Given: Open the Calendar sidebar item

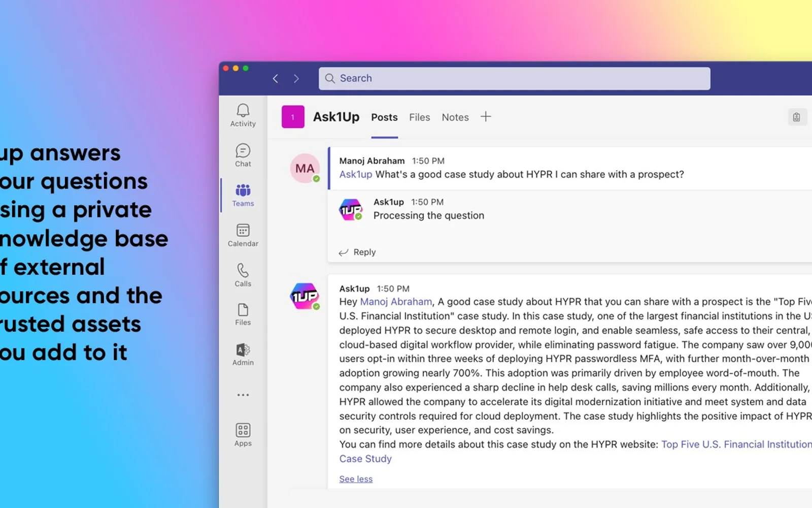Looking at the screenshot, I should [x=243, y=235].
